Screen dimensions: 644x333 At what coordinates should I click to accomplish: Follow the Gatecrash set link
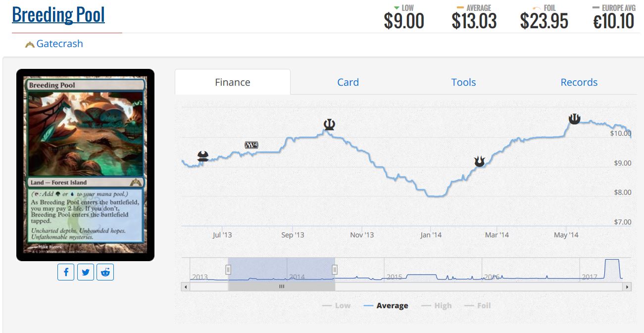click(59, 44)
